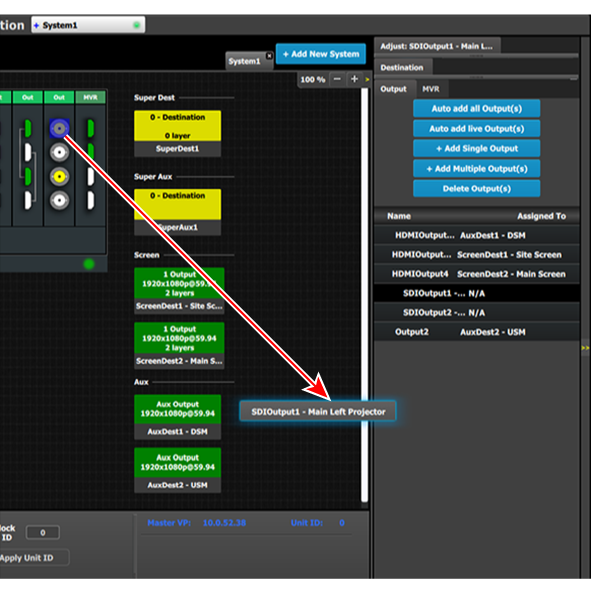This screenshot has width=591, height=591.
Task: Click Delete Output(s) button
Action: pos(476,188)
